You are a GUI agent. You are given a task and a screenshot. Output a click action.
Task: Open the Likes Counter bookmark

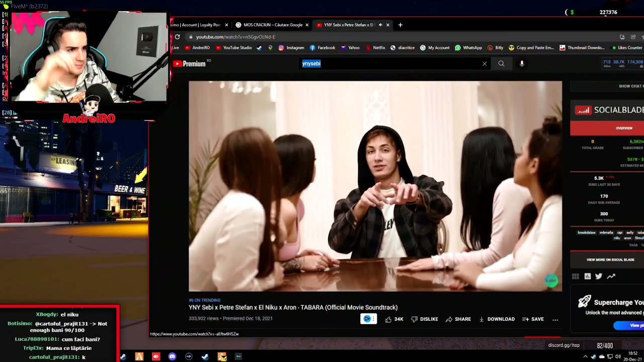(627, 48)
